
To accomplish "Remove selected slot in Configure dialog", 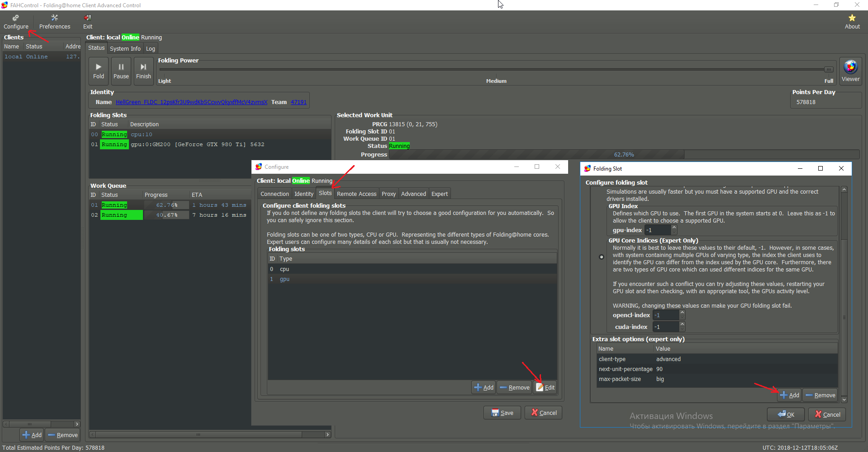I will point(514,387).
